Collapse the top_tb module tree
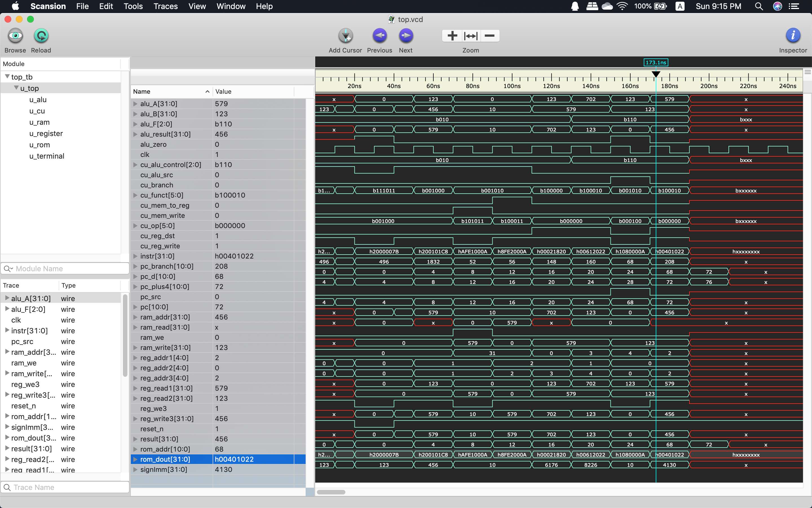 7,76
